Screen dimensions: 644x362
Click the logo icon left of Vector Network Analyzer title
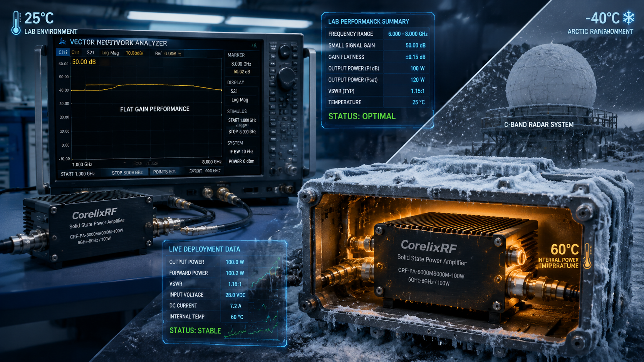(62, 42)
